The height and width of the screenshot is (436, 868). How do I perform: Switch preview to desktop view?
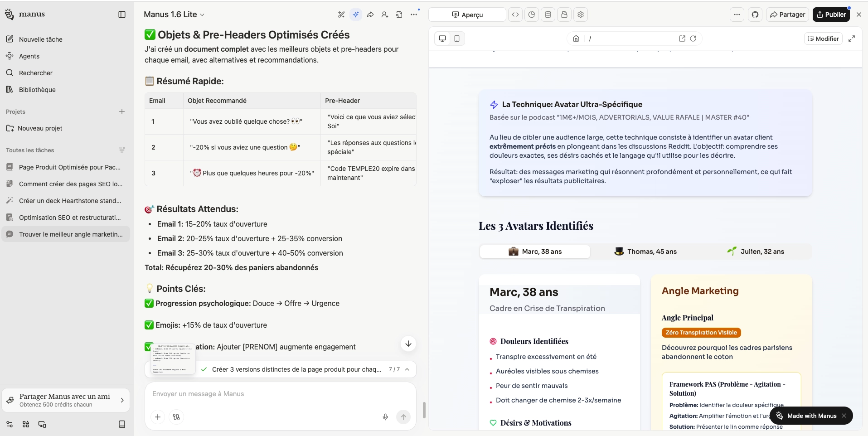442,39
